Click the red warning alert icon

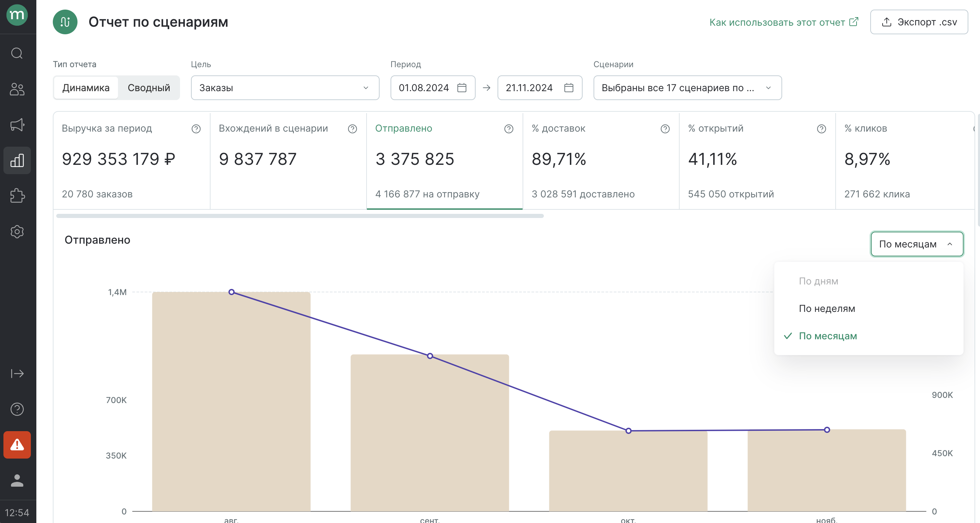pyautogui.click(x=17, y=445)
